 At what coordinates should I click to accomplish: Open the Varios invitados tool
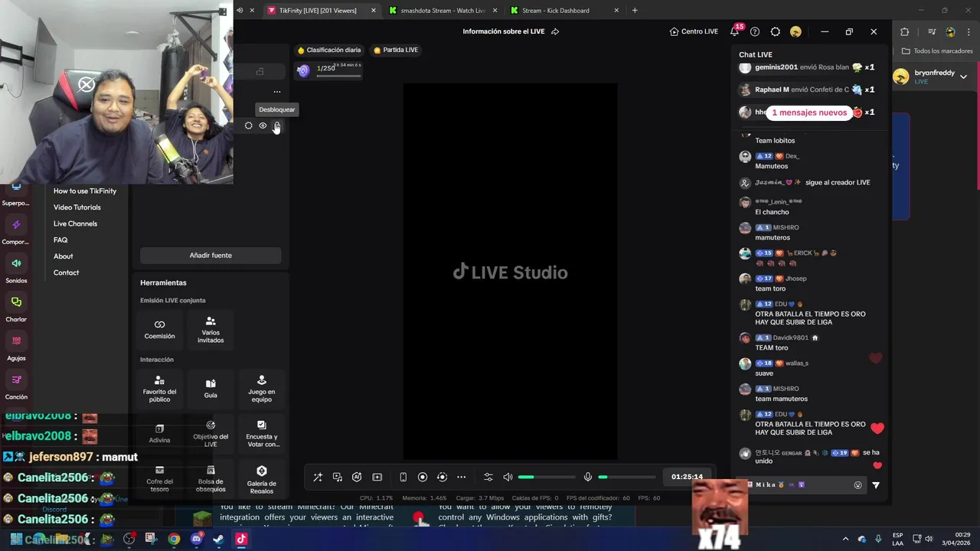(211, 329)
